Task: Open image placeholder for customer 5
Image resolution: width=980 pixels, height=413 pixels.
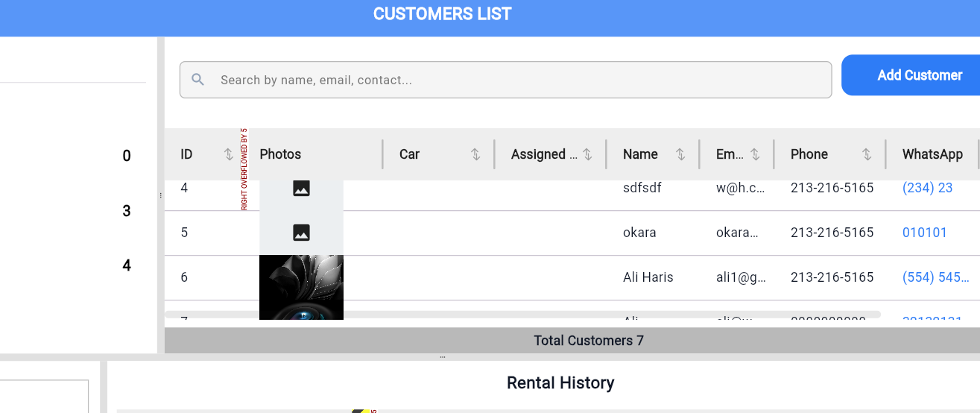Action: [x=301, y=233]
